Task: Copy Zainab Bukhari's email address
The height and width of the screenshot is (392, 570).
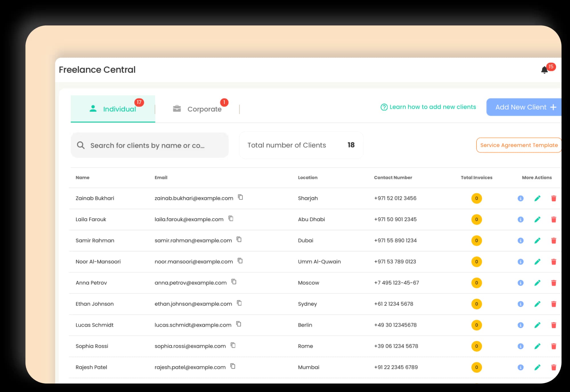Action: [x=240, y=198]
